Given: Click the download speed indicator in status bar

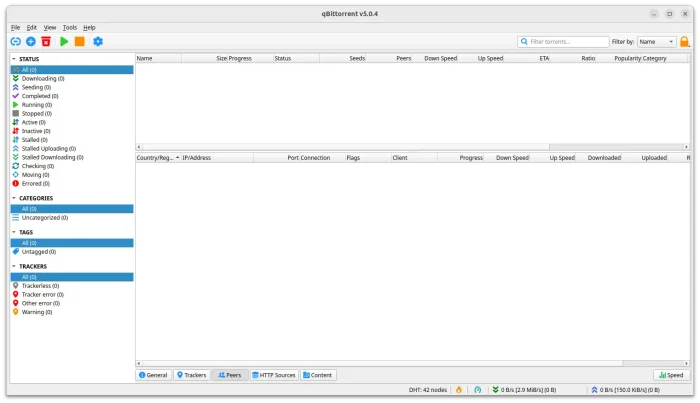Looking at the screenshot, I should point(530,389).
